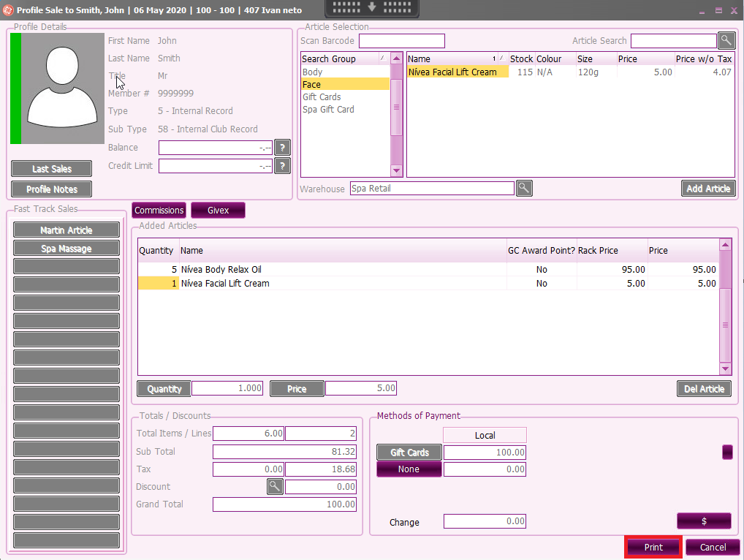The width and height of the screenshot is (744, 560).
Task: Click the quantity value field showing 1.000
Action: [x=227, y=388]
